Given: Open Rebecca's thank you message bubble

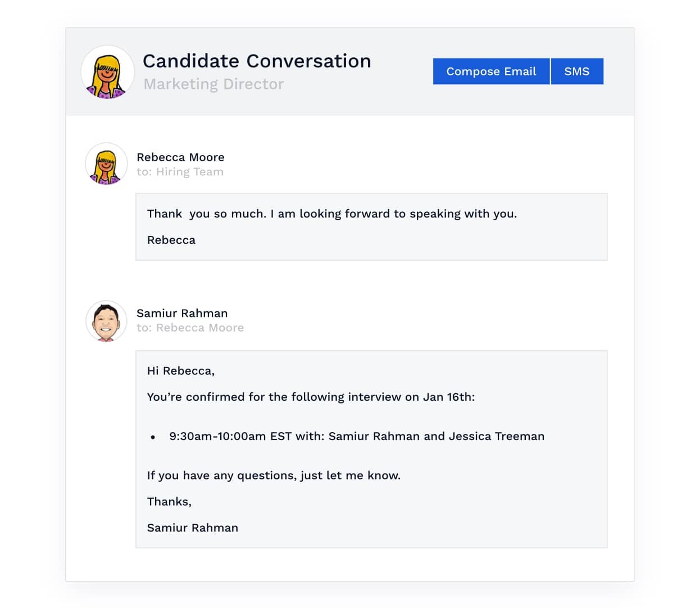Looking at the screenshot, I should (371, 226).
